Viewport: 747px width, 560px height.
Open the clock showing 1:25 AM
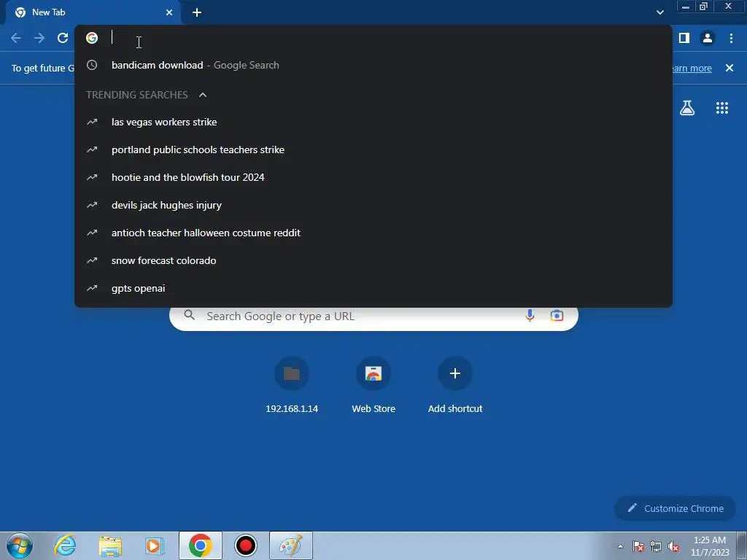pos(710,546)
